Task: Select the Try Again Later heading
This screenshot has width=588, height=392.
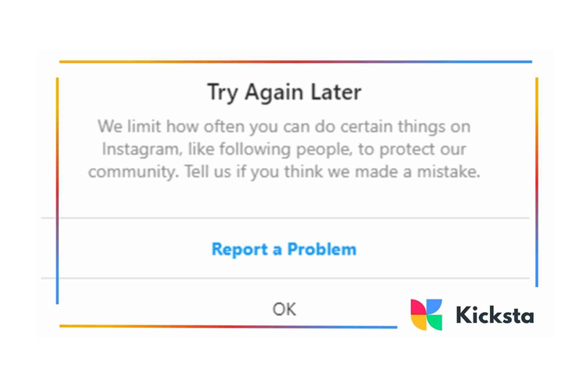Action: click(x=284, y=92)
